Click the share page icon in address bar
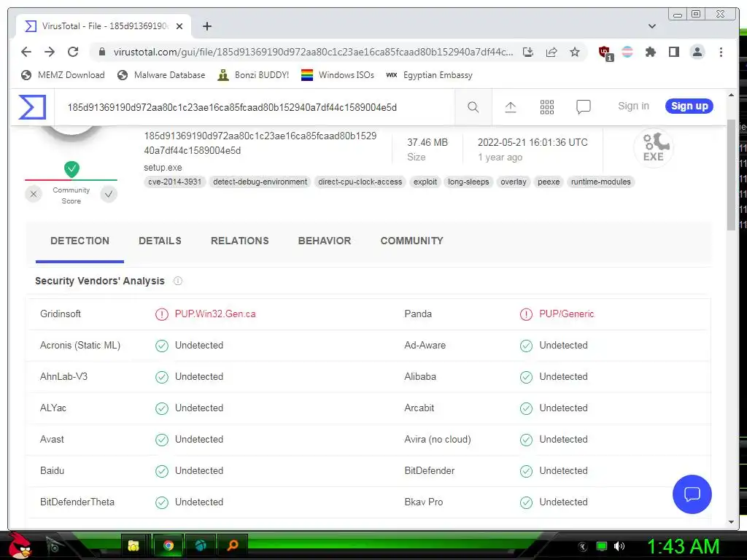The image size is (747, 560). pyautogui.click(x=551, y=52)
